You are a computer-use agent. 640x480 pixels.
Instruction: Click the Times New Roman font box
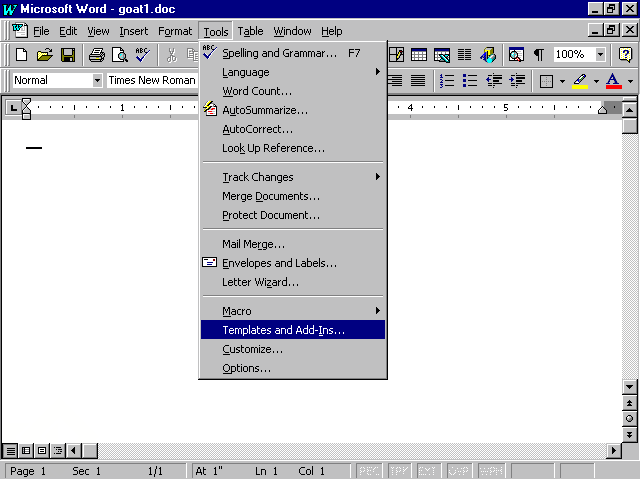152,80
